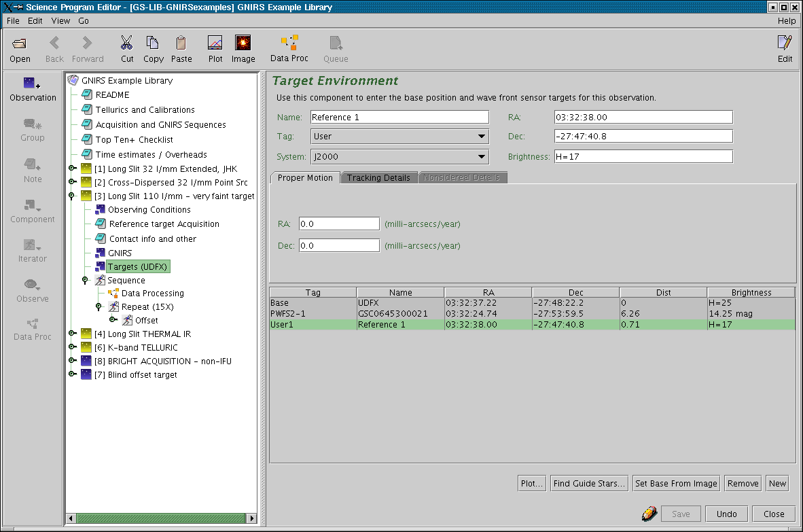
Task: Expand observation [7] Blind offset target
Action: tap(72, 374)
